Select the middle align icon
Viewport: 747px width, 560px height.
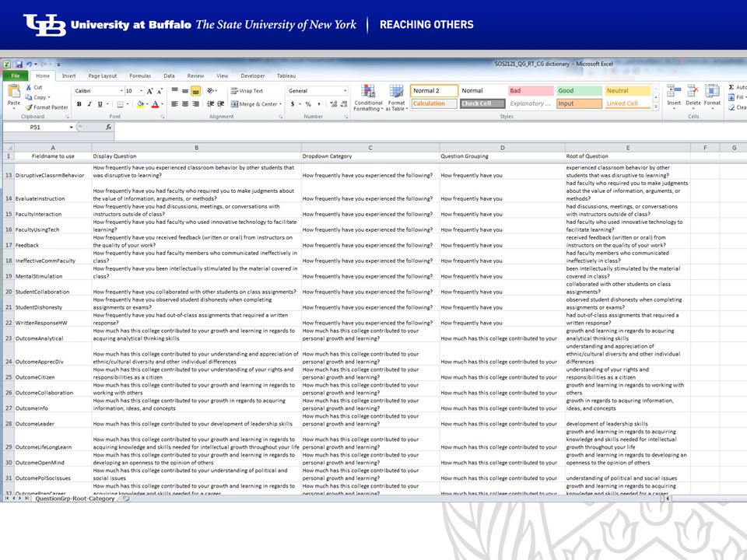click(x=185, y=90)
